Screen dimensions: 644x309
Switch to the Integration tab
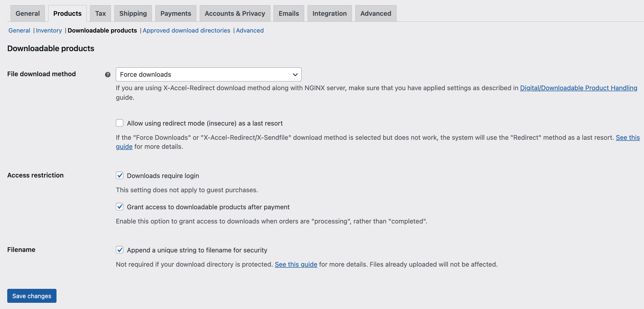(329, 13)
